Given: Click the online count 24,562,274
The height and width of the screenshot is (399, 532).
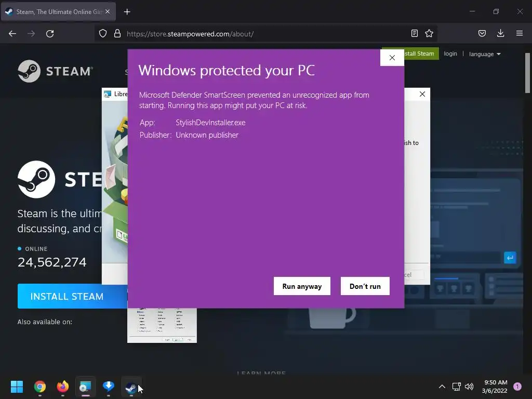Looking at the screenshot, I should (52, 262).
